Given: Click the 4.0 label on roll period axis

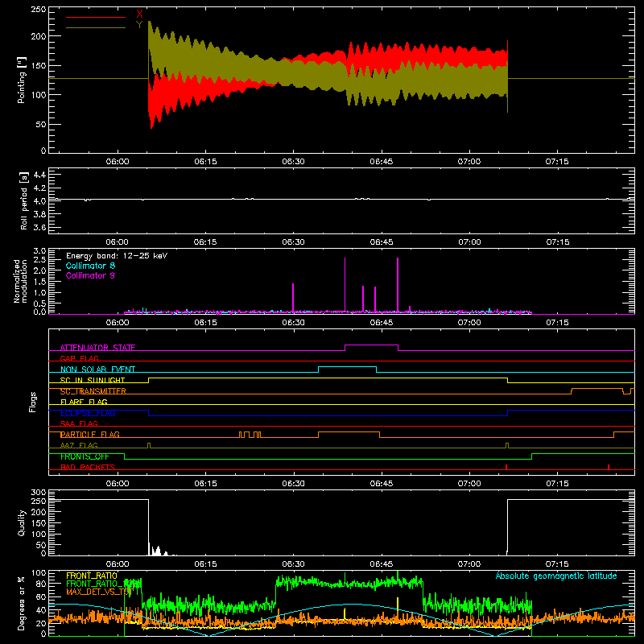Looking at the screenshot, I should tap(39, 201).
